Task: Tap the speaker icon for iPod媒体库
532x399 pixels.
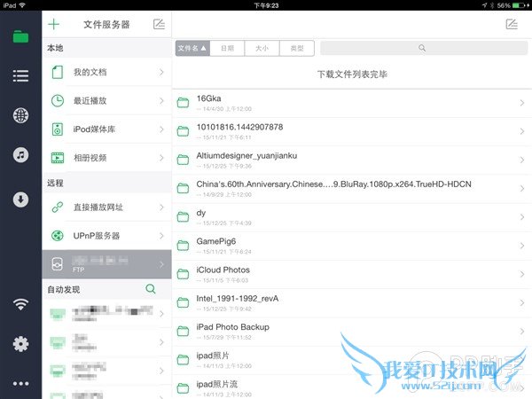Action: point(58,129)
